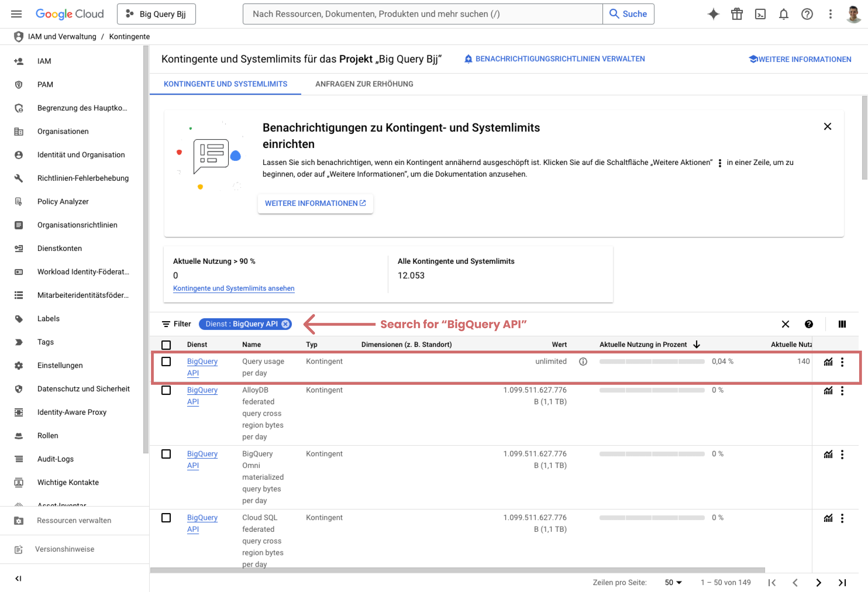Open Gemini AI assistant sparkle icon
The width and height of the screenshot is (868, 592).
click(x=713, y=14)
